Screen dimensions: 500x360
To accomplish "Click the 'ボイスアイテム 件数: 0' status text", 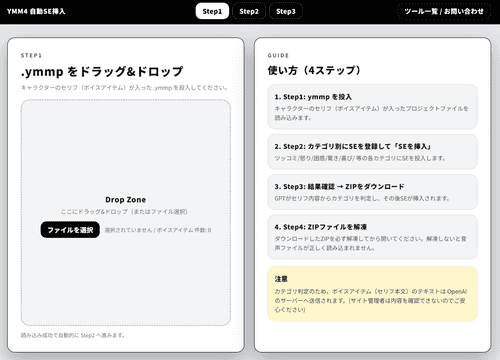I will pyautogui.click(x=184, y=230).
